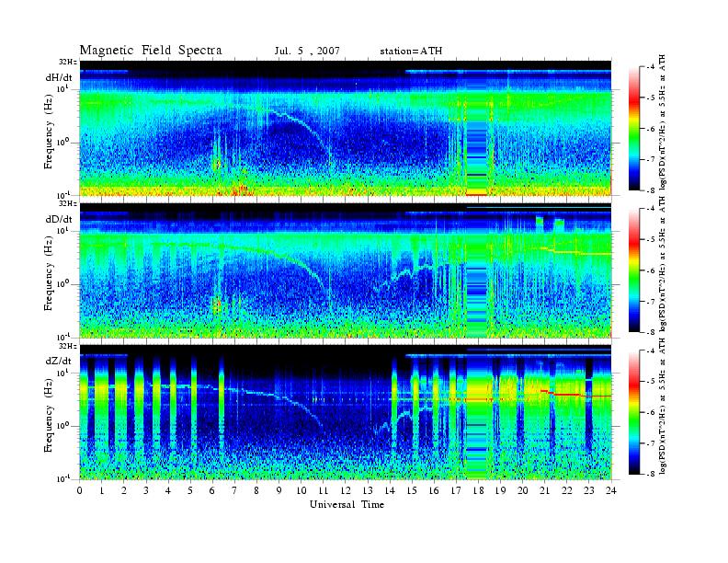Click the "station=ATH" label
Viewport: 728px width, 563px height.
[411, 52]
